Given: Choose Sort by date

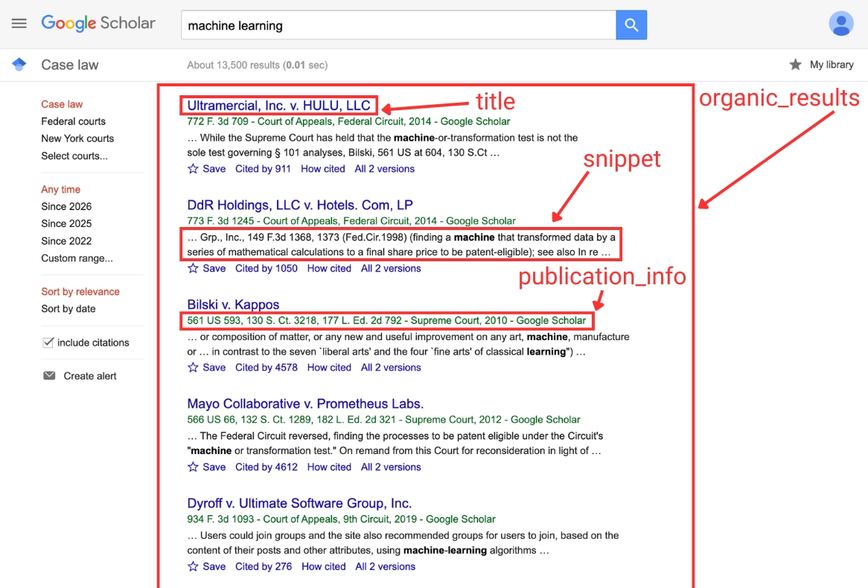Looking at the screenshot, I should tap(68, 309).
